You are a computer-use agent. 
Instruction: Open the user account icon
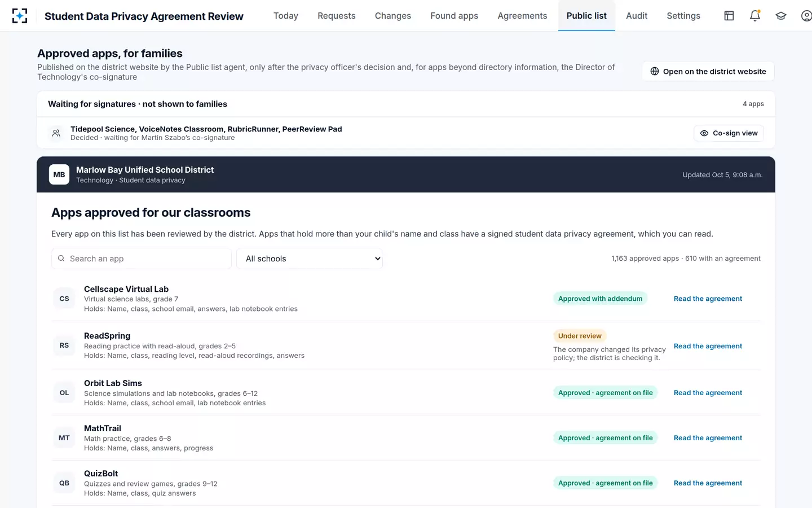pyautogui.click(x=806, y=16)
